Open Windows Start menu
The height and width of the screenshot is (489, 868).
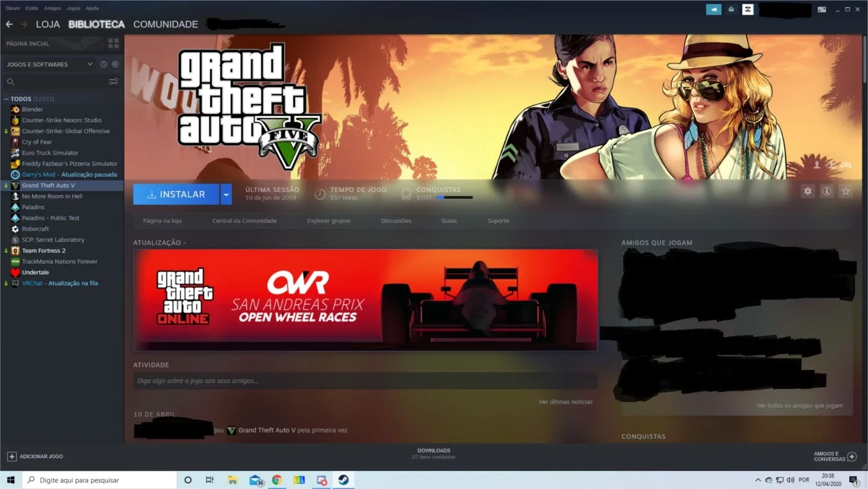[11, 480]
